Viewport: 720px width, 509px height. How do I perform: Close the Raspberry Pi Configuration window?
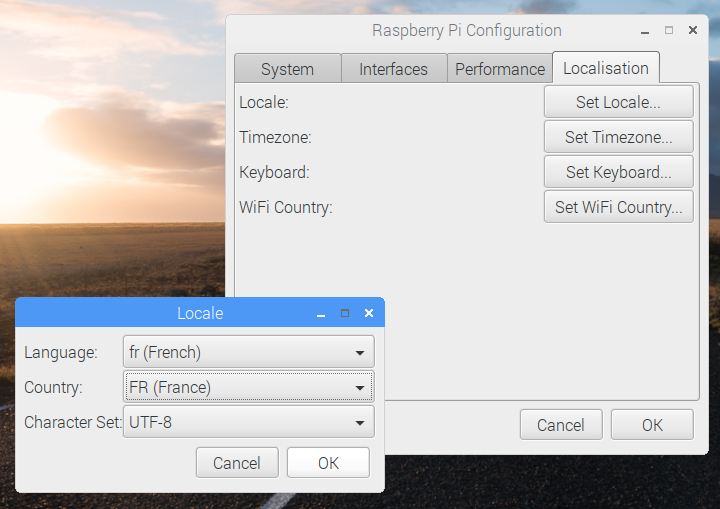(693, 30)
